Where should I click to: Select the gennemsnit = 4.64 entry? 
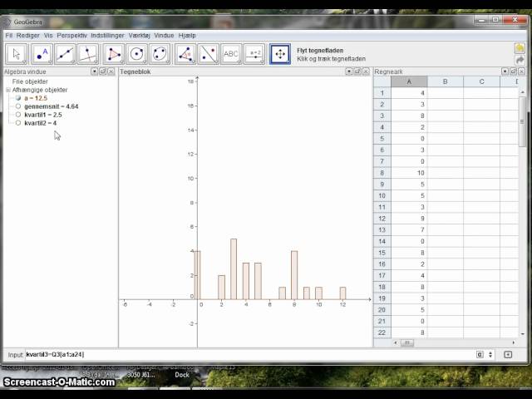pyautogui.click(x=52, y=106)
